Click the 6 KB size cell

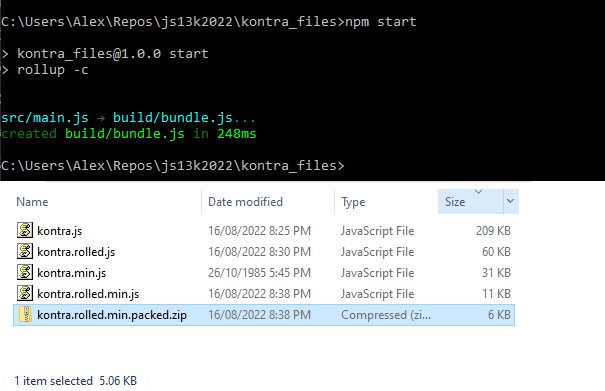pyautogui.click(x=499, y=315)
